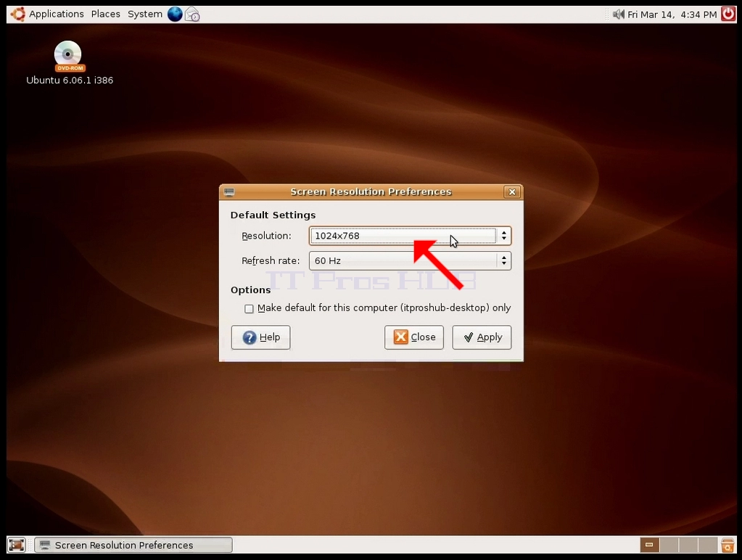Click the Resolution label
Viewport: 742px width, 560px height.
click(266, 236)
